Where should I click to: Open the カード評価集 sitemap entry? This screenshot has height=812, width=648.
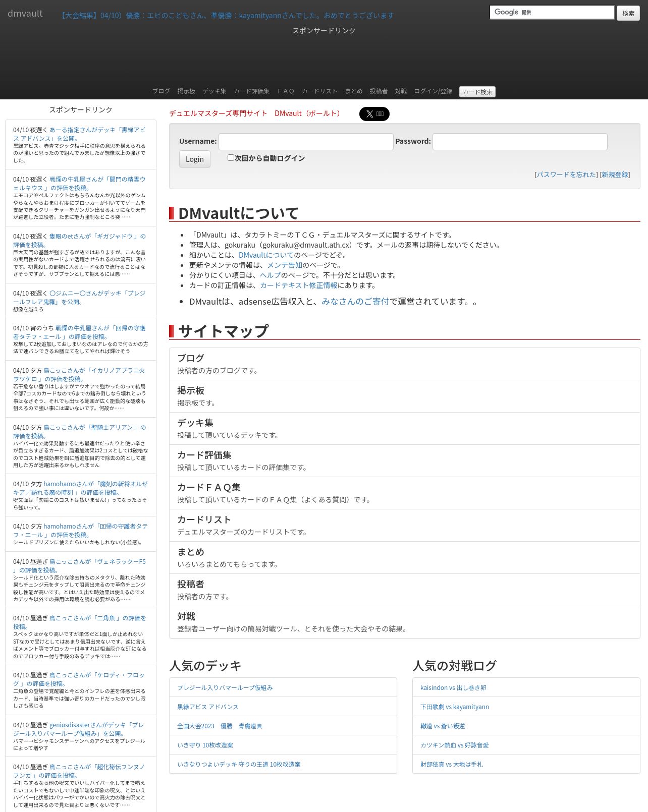pyautogui.click(x=405, y=460)
